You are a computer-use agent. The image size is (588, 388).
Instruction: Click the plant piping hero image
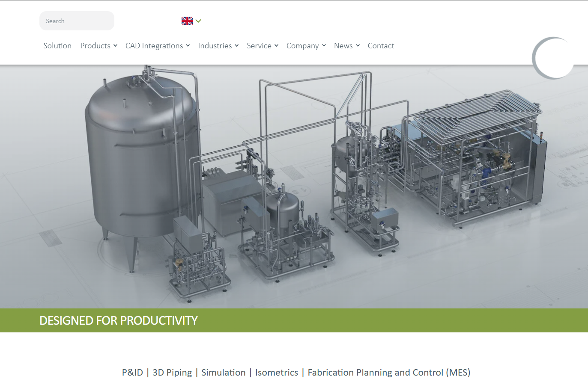(294, 187)
